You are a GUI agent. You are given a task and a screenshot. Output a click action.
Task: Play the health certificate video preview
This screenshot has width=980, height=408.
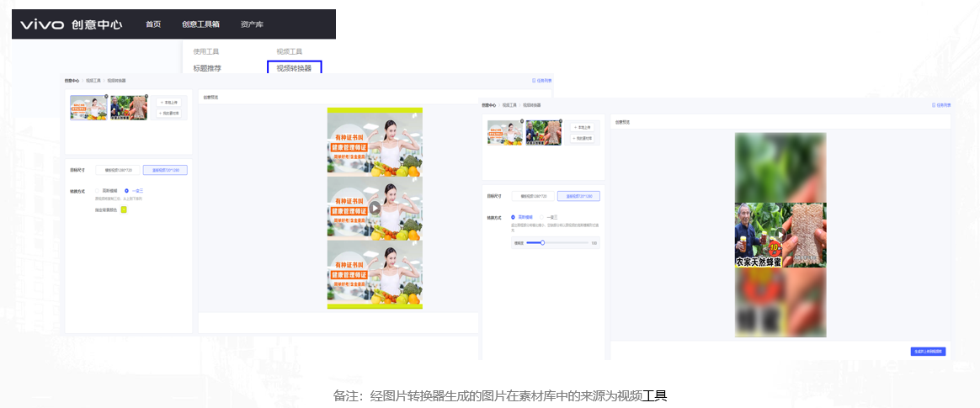pyautogui.click(x=375, y=208)
